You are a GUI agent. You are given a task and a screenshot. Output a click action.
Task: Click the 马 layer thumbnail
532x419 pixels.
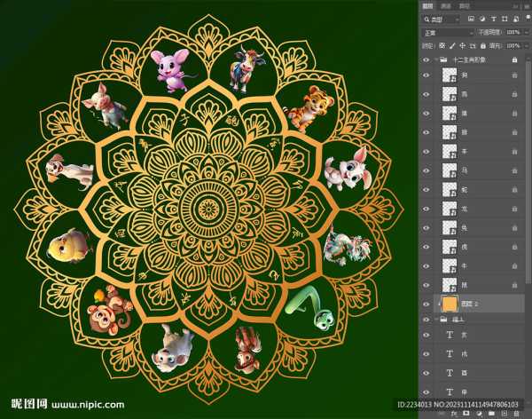click(450, 170)
